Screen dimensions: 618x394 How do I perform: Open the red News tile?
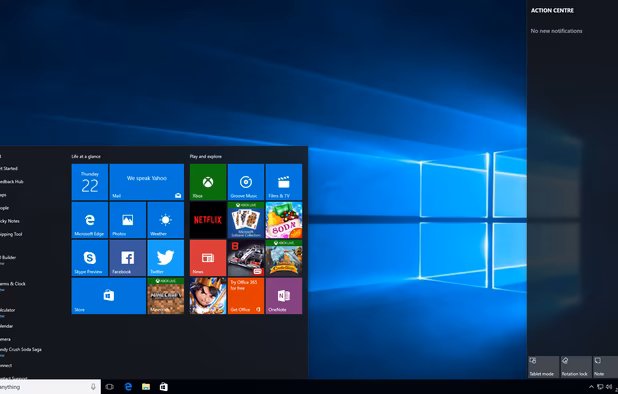point(208,258)
